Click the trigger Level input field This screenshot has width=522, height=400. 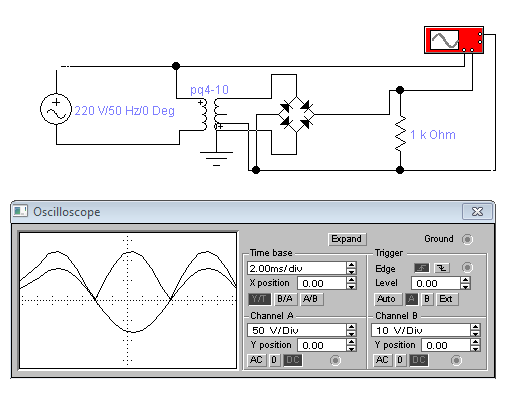pyautogui.click(x=436, y=283)
